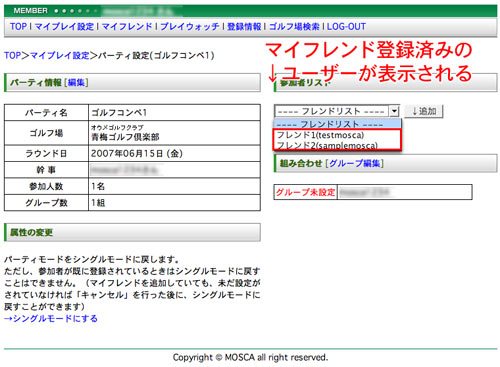Open the TOP link in navigation bar

18,27
